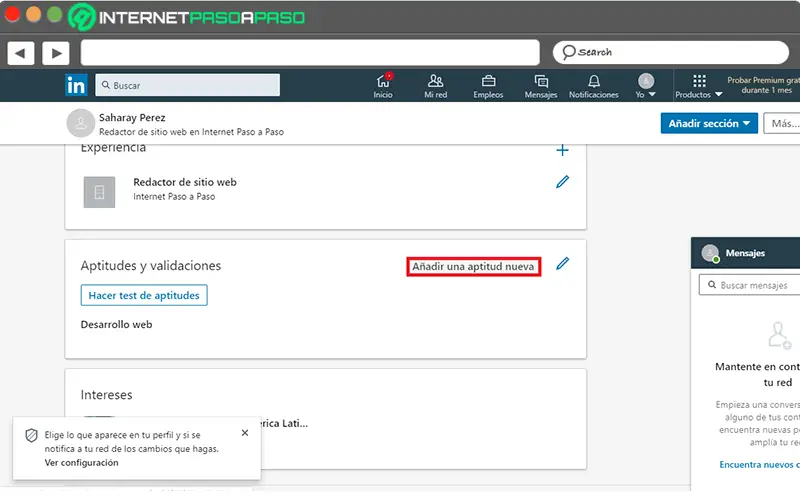This screenshot has width=800, height=500.
Task: Open Notificaciones bell icon
Action: point(593,86)
